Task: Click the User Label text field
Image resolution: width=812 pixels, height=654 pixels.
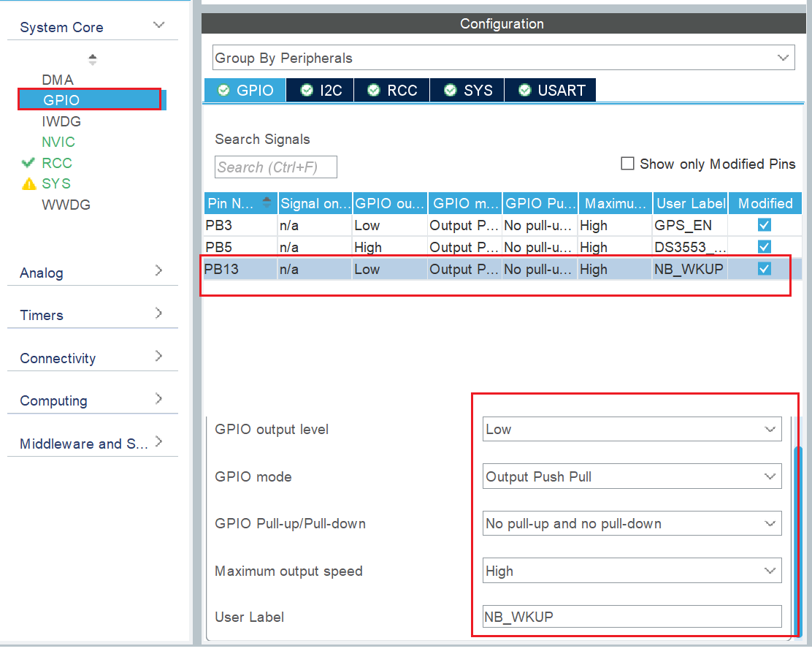Action: point(632,617)
